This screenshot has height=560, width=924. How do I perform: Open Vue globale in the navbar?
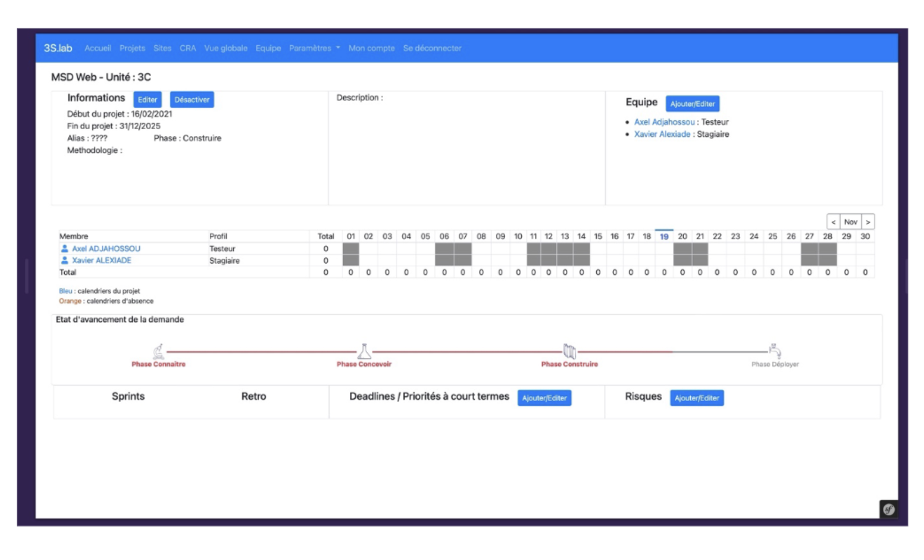[x=225, y=48]
